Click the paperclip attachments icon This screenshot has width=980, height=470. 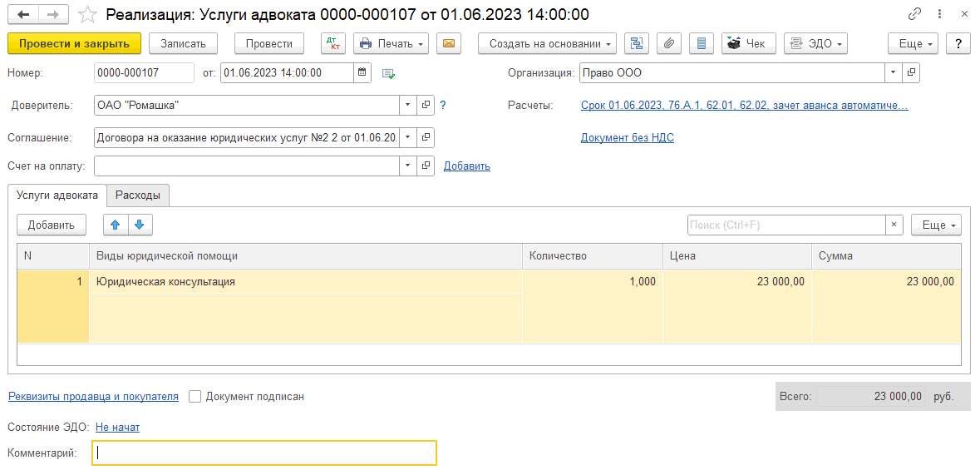pos(669,43)
